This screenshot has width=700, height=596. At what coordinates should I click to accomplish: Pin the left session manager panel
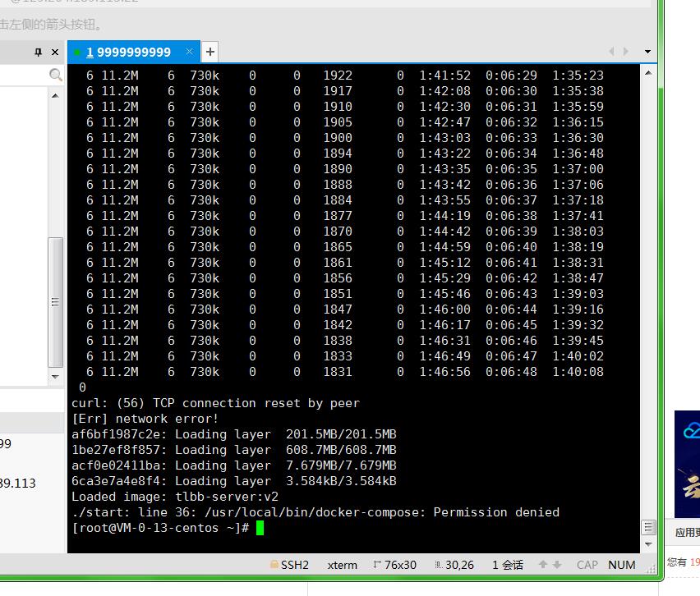click(38, 52)
